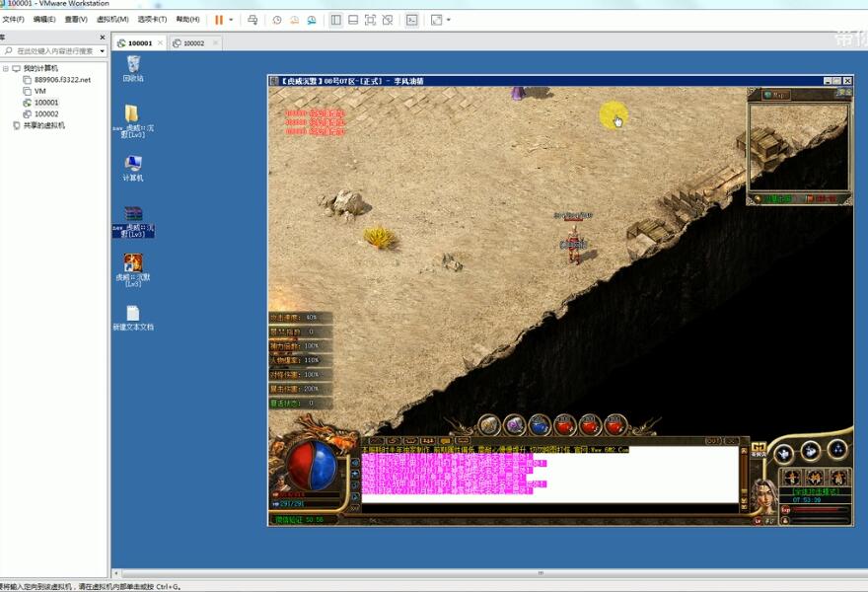Image resolution: width=868 pixels, height=592 pixels.
Task: Use the middle red health potion
Action: point(590,425)
